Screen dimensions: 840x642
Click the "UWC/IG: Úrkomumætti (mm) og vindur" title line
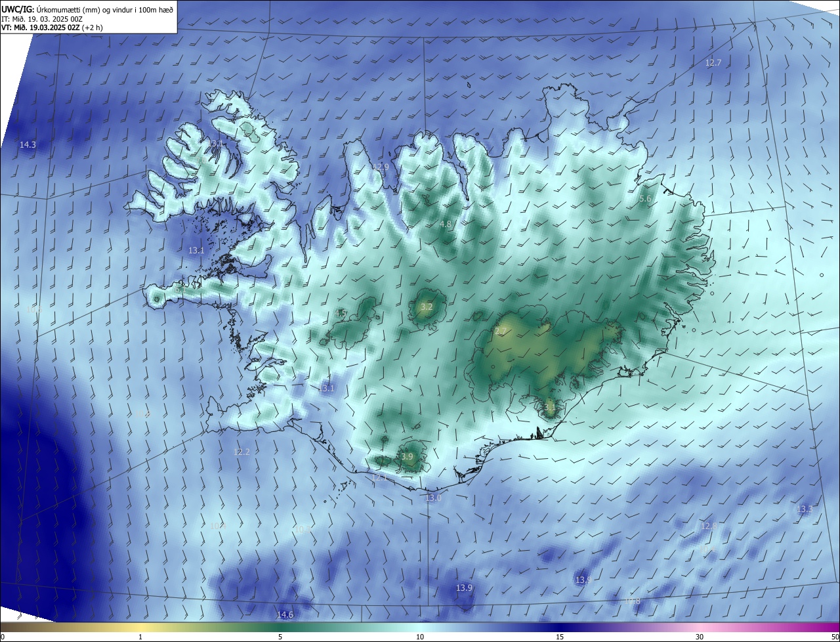[87, 9]
